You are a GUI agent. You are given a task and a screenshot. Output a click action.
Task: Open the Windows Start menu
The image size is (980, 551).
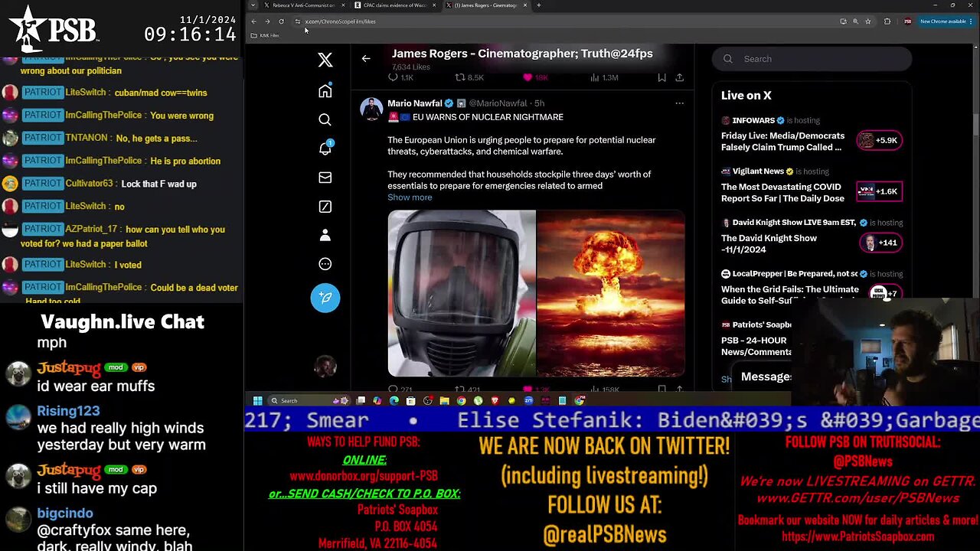(258, 400)
